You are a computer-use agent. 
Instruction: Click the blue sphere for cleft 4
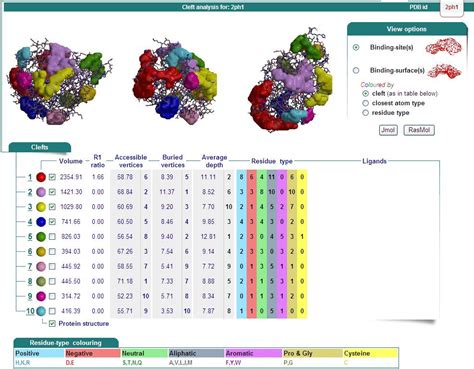pos(41,222)
